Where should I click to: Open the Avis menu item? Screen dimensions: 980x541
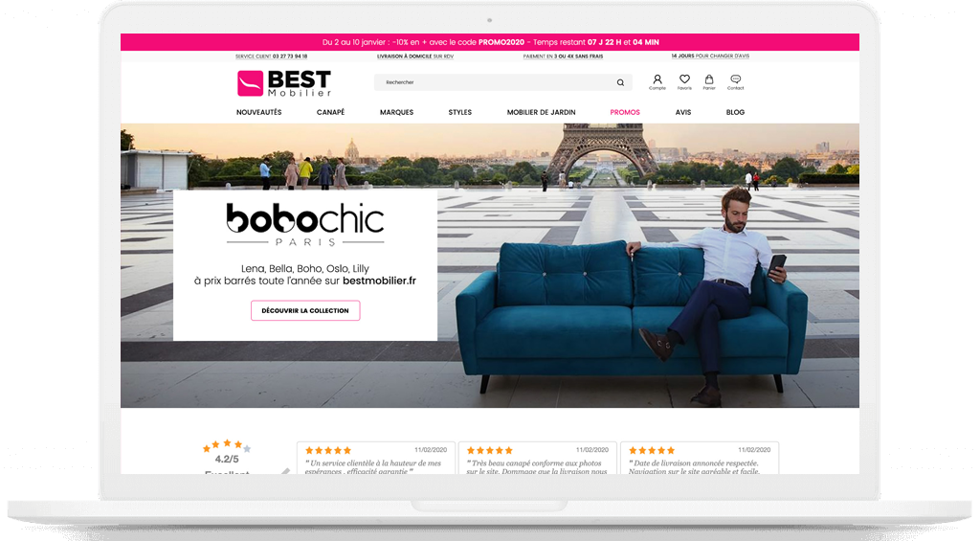(x=683, y=113)
